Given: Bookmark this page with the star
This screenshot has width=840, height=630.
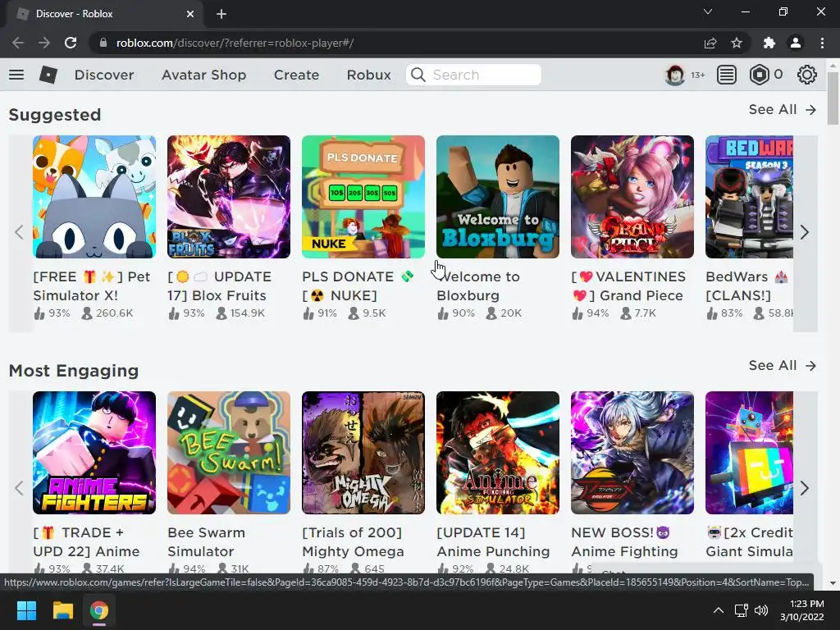Looking at the screenshot, I should point(737,43).
